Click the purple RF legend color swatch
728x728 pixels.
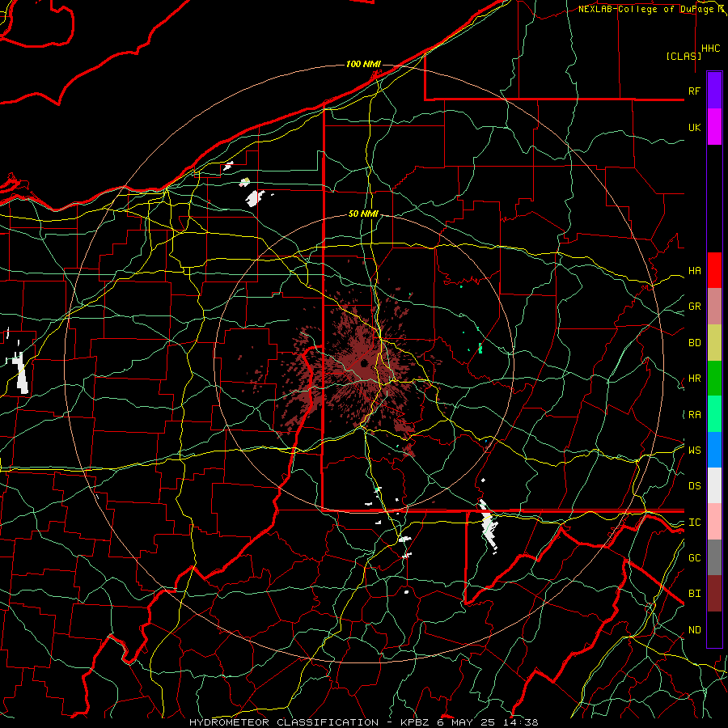click(x=714, y=91)
